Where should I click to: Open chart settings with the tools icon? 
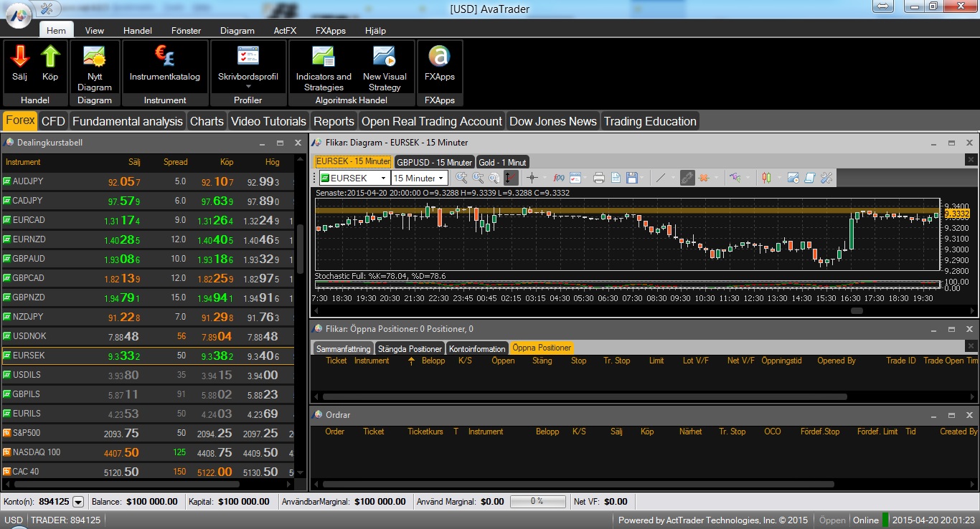tap(826, 178)
